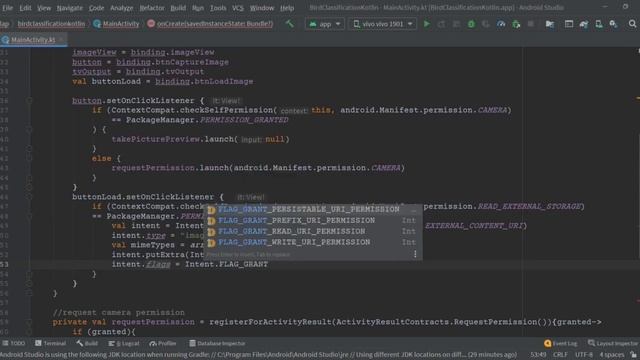
Task: Click the 4 spaces indent selector
Action: (x=611, y=355)
